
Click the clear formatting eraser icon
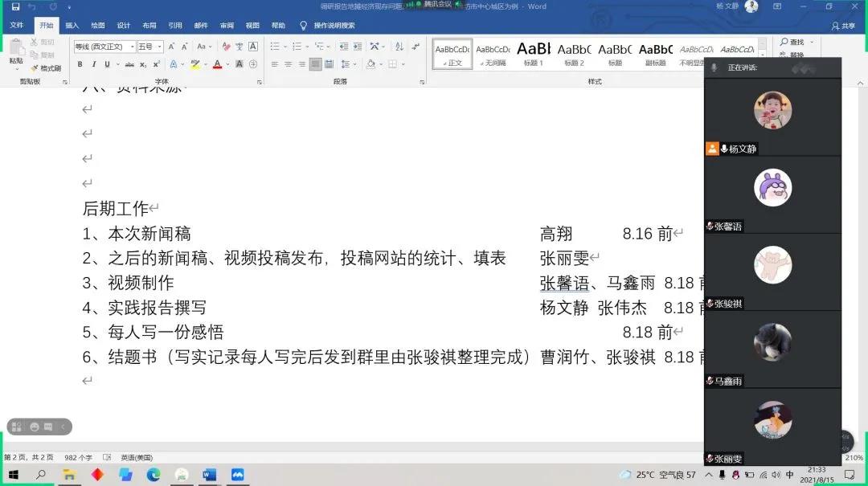[227, 47]
